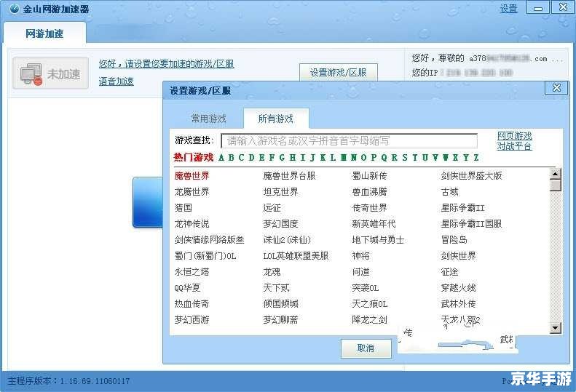Click the 您好，请设置您要加速的游戏/区服 link
The height and width of the screenshot is (392, 576).
(166, 64)
